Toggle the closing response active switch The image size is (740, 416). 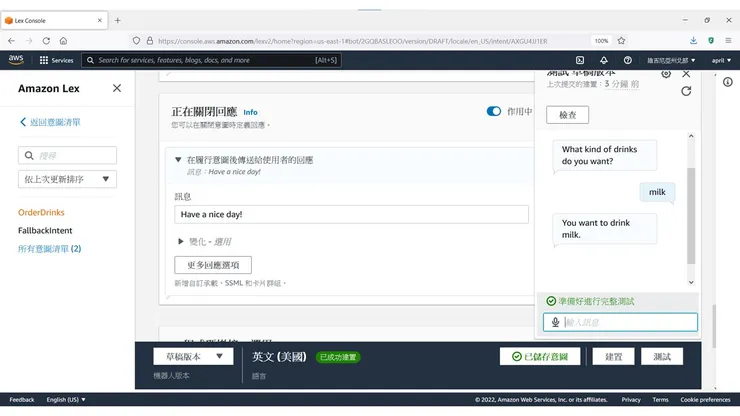(494, 111)
